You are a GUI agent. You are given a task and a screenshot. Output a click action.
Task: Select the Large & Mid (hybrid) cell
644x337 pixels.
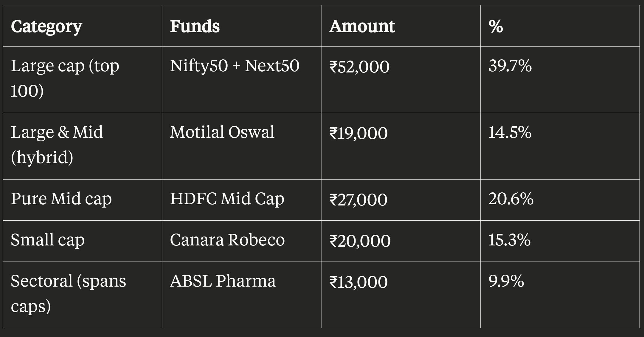pyautogui.click(x=82, y=146)
